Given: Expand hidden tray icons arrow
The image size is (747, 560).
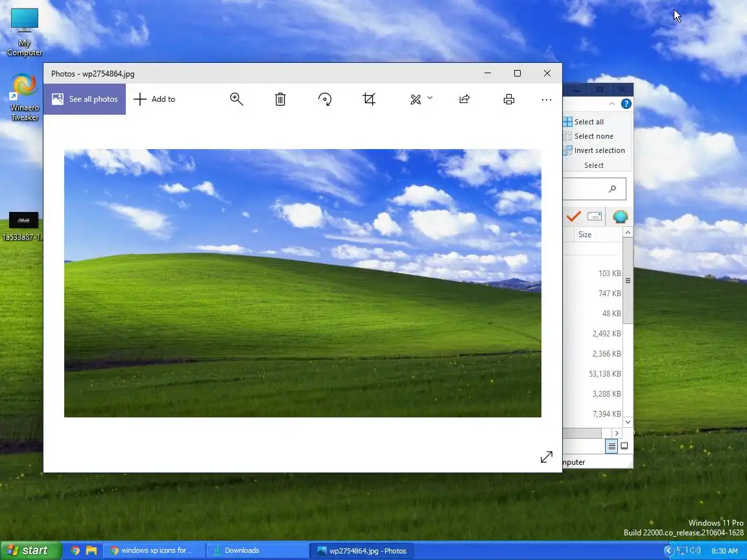Looking at the screenshot, I should pos(669,550).
